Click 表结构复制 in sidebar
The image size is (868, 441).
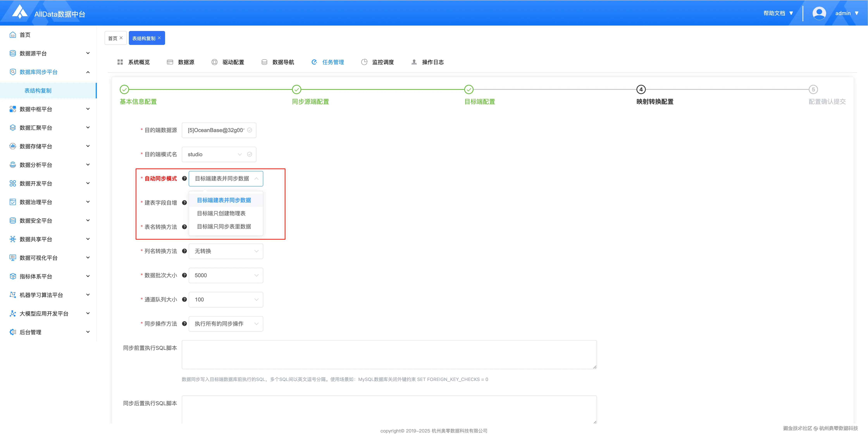click(x=38, y=91)
